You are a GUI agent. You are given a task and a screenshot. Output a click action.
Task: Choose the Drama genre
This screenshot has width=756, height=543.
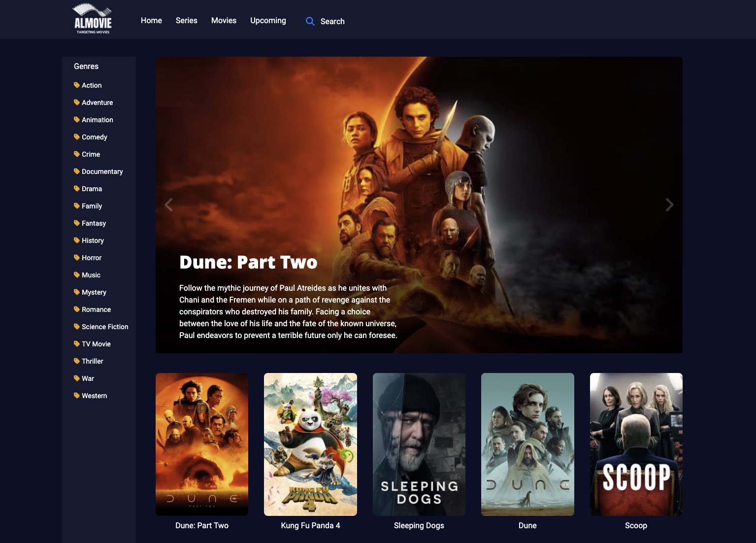(x=92, y=189)
